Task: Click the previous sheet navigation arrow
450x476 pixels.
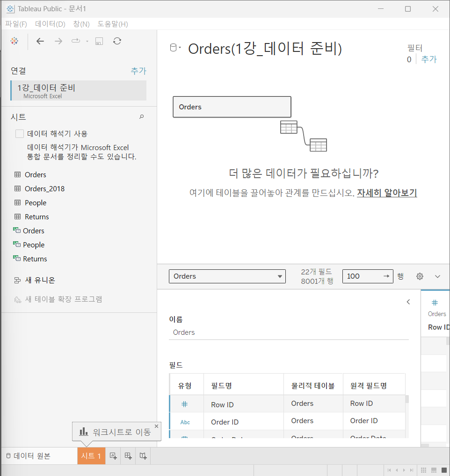Action: point(397,470)
